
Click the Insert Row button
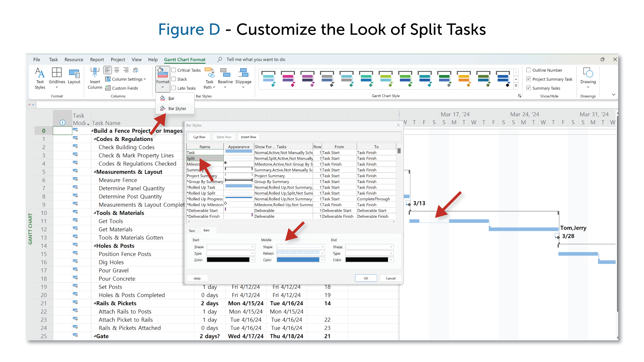248,137
